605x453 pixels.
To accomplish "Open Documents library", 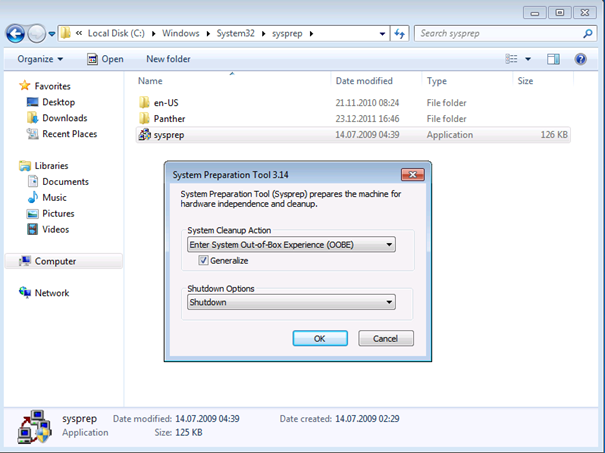I will (65, 181).
